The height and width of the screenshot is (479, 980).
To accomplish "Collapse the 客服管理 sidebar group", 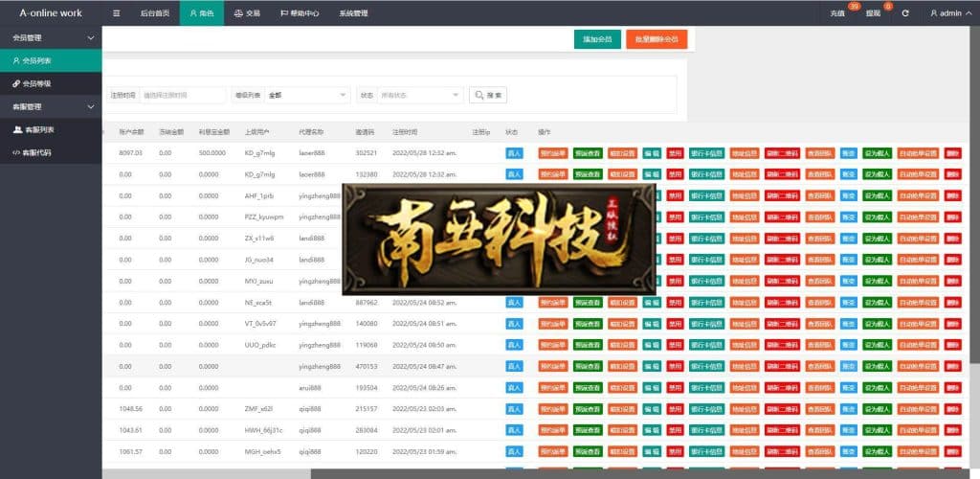I will click(51, 107).
